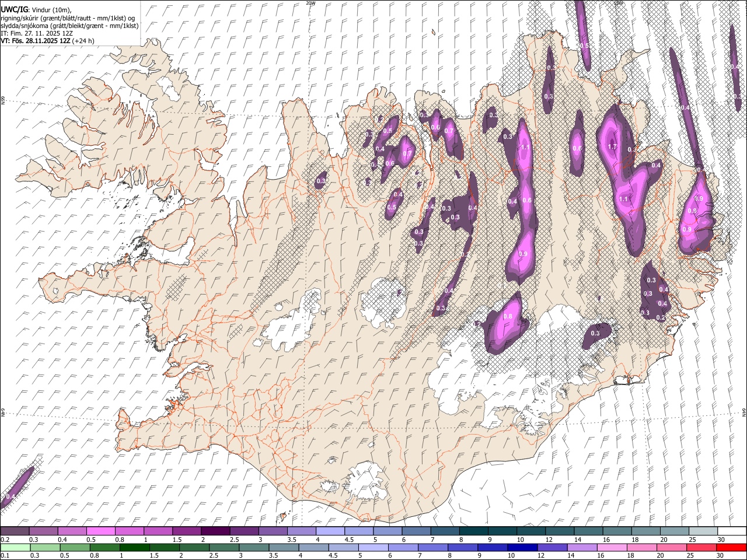Click the pale green 0.1–0.3 swatch, bottom legend row
Image resolution: width=747 pixels, height=560 pixels.
coord(15,547)
